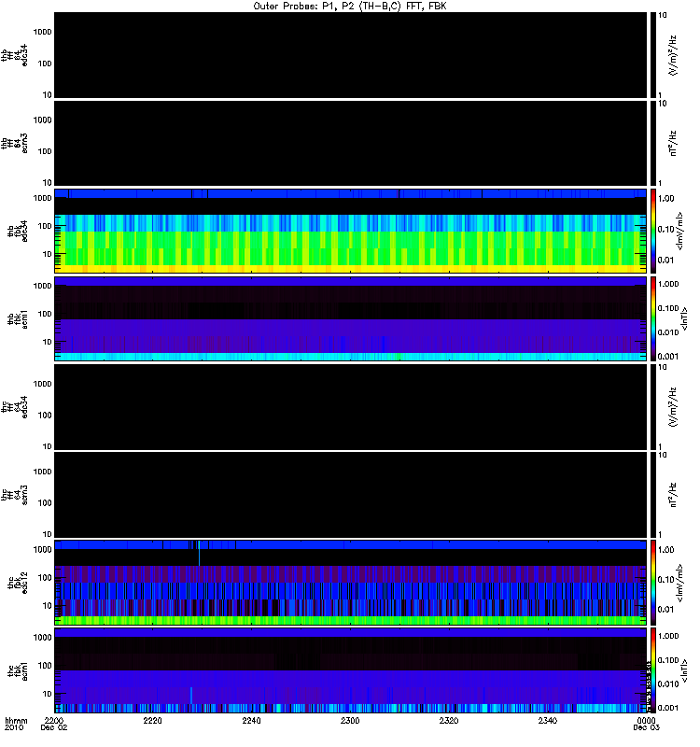Click the nT²/Hz unit label of thb fff scm3

pos(673,143)
